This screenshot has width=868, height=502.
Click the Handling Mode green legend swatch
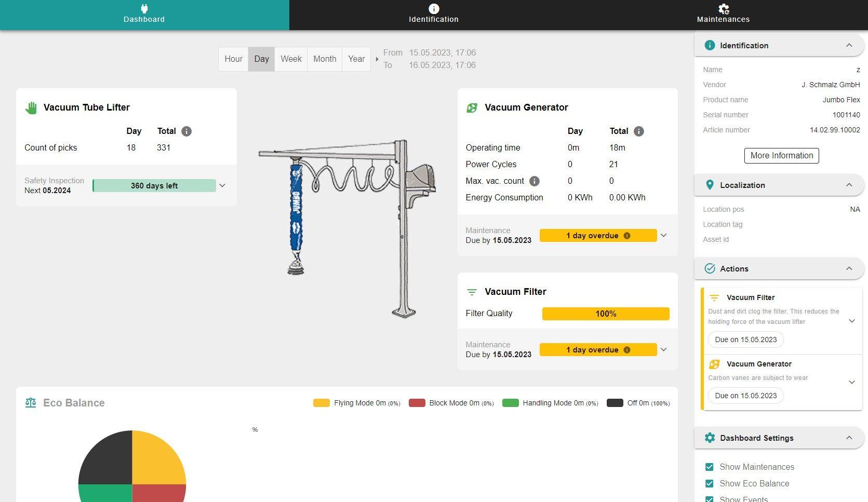(x=511, y=403)
